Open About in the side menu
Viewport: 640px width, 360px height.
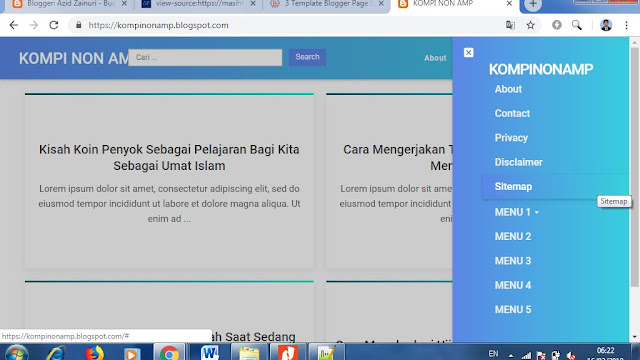(508, 89)
